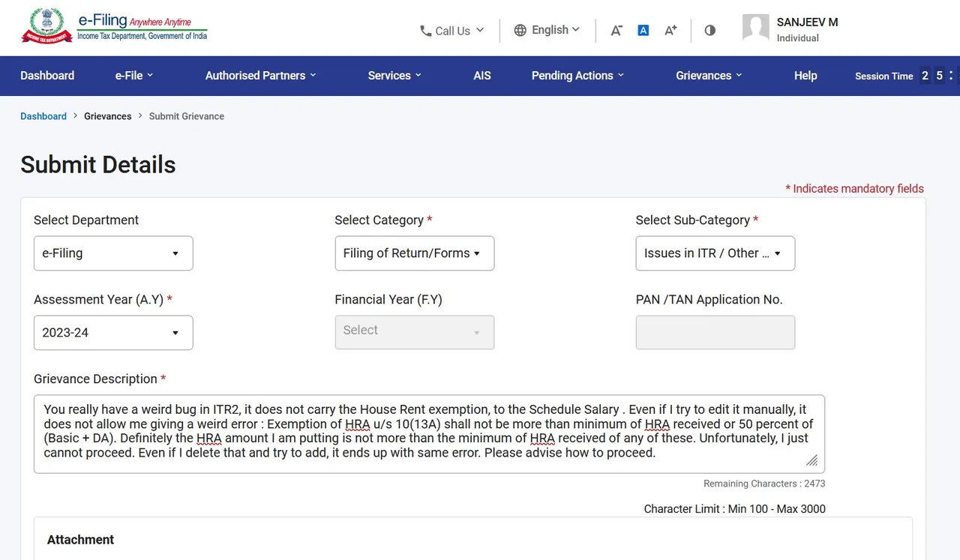Open the English language dropdown

[x=547, y=30]
